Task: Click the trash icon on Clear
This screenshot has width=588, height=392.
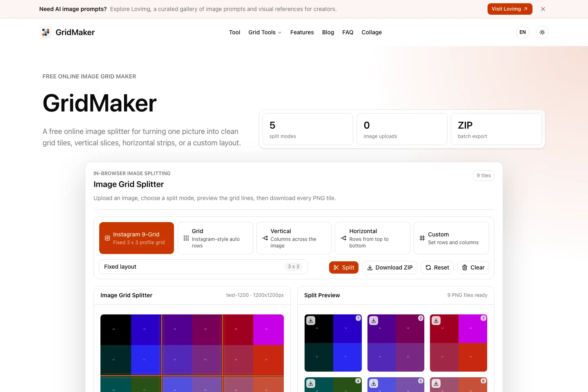Action: pos(465,267)
